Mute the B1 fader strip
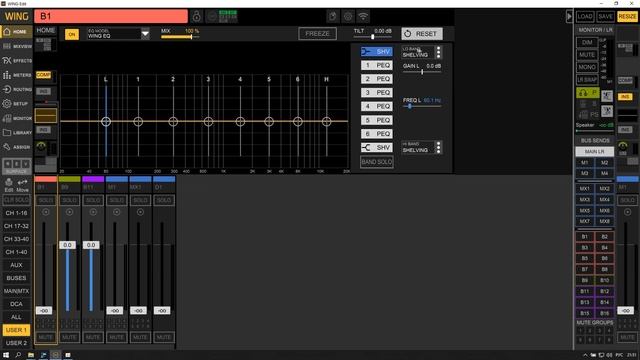The image size is (640, 360). (x=45, y=337)
